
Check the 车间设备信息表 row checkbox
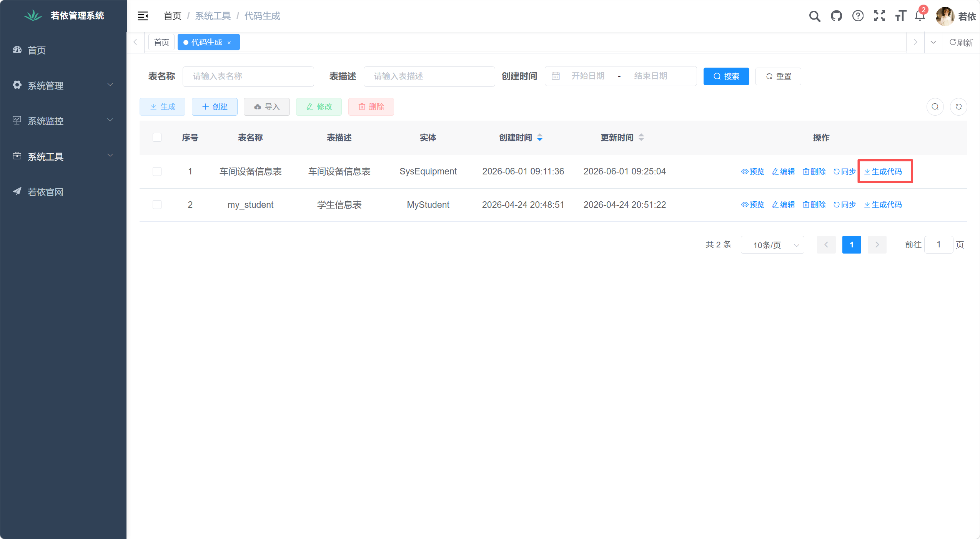157,171
